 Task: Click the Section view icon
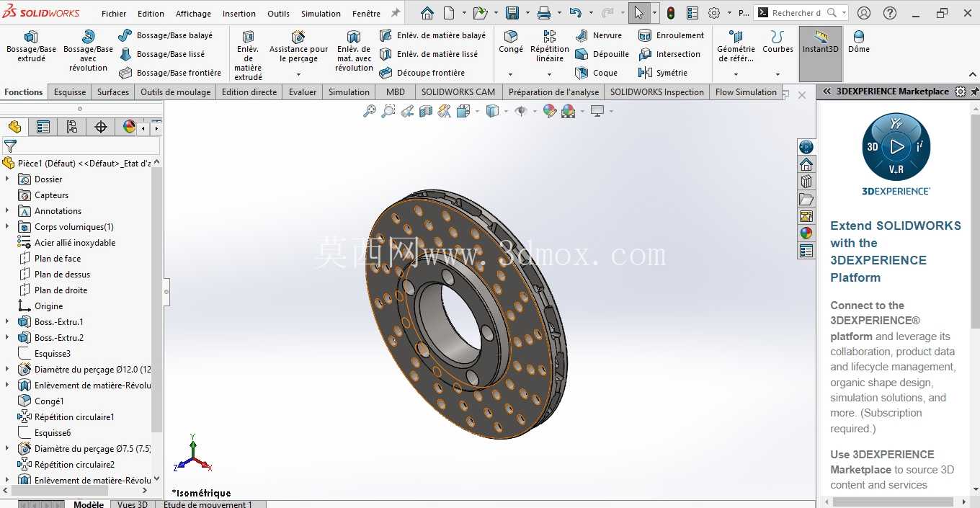pos(426,111)
